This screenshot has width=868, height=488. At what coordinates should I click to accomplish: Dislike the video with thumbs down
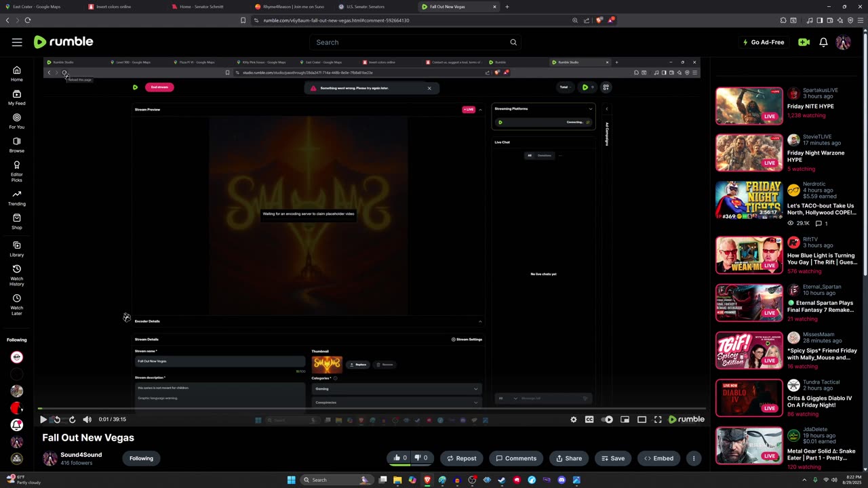point(421,458)
